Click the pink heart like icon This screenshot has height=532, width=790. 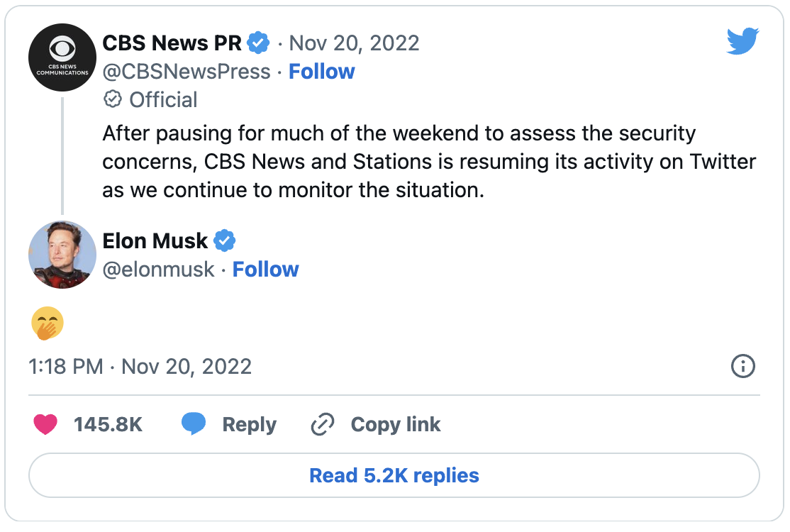(45, 424)
